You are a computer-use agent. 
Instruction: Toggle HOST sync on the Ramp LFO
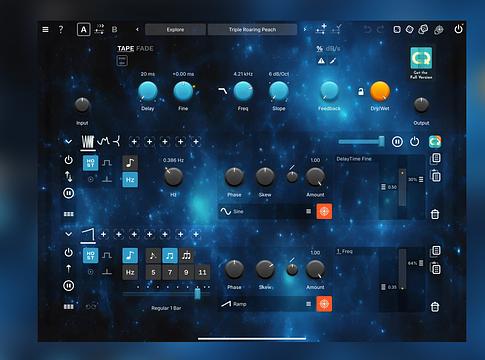[90, 255]
